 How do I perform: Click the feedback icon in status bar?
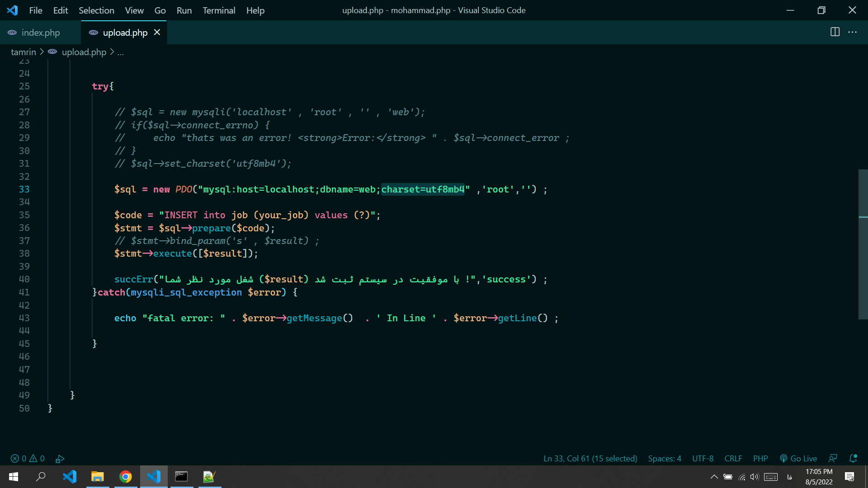[833, 459]
